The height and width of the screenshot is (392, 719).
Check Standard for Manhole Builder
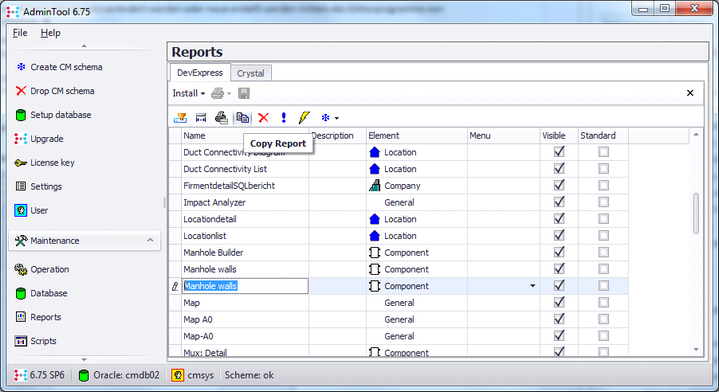pos(603,252)
